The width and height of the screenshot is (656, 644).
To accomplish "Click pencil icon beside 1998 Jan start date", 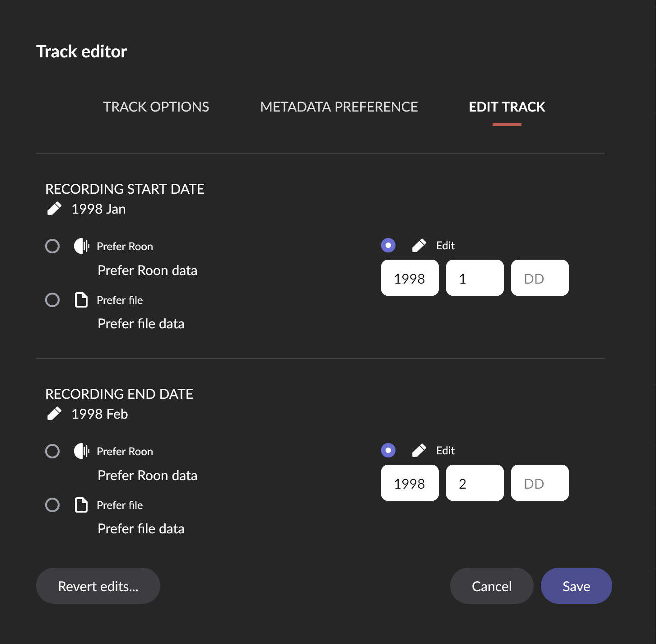I will tap(54, 209).
